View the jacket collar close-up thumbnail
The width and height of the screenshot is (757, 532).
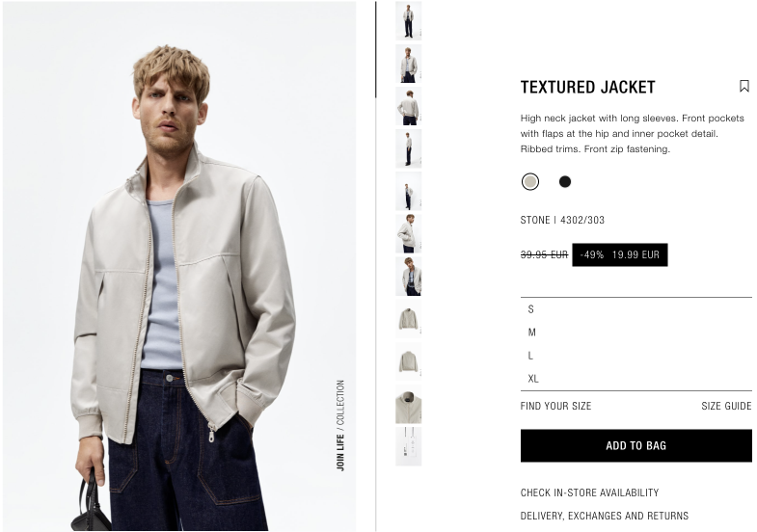pos(409,404)
